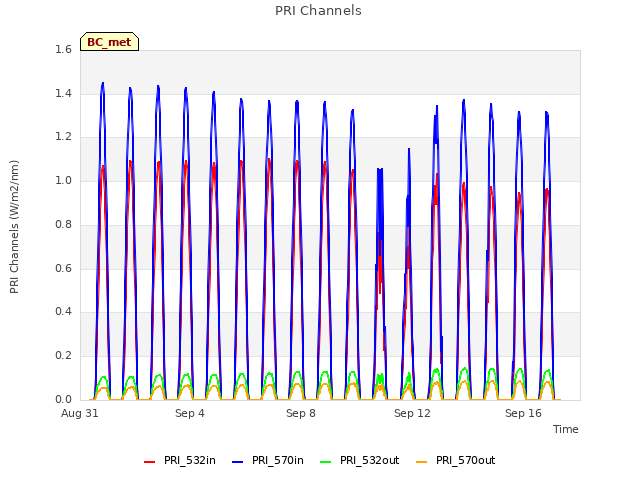Viewport: 640px width, 480px height.
Task: Click the 'Sep 12' x-axis tick label
Action: 412,413
